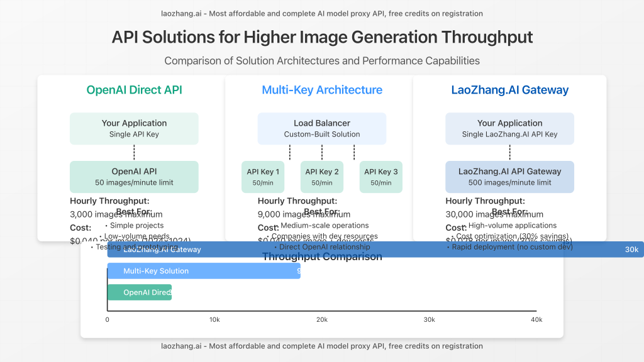Click the subtitle 'Comparison of Solution Architectures and Performance Capabilities'
The height and width of the screenshot is (362, 644).
tap(322, 61)
